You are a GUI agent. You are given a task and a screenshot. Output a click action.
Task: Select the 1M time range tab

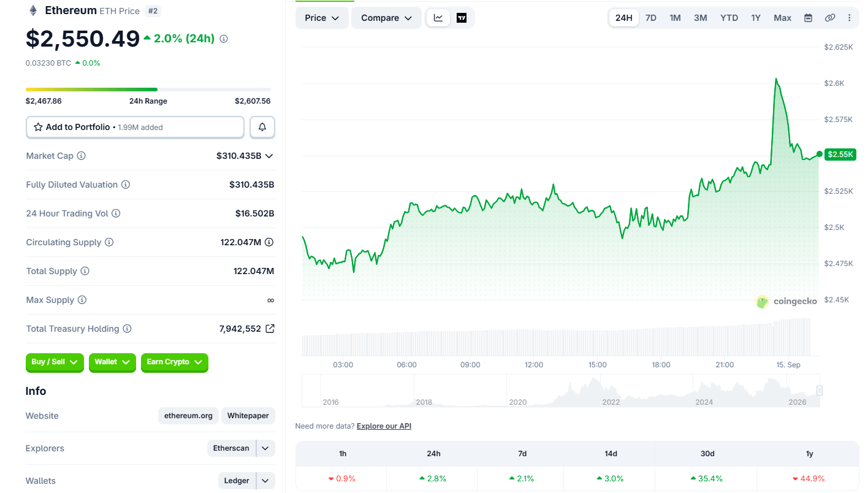point(675,18)
